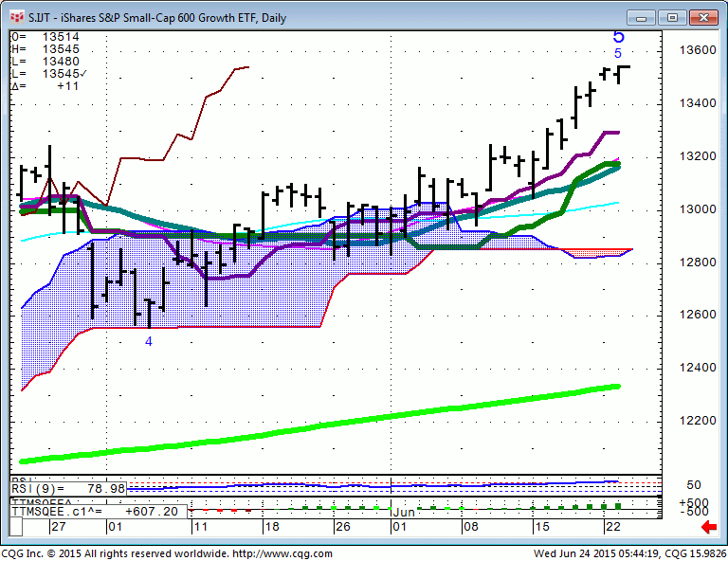Click the L= 13480 low value
The width and height of the screenshot is (728, 561).
coord(45,62)
